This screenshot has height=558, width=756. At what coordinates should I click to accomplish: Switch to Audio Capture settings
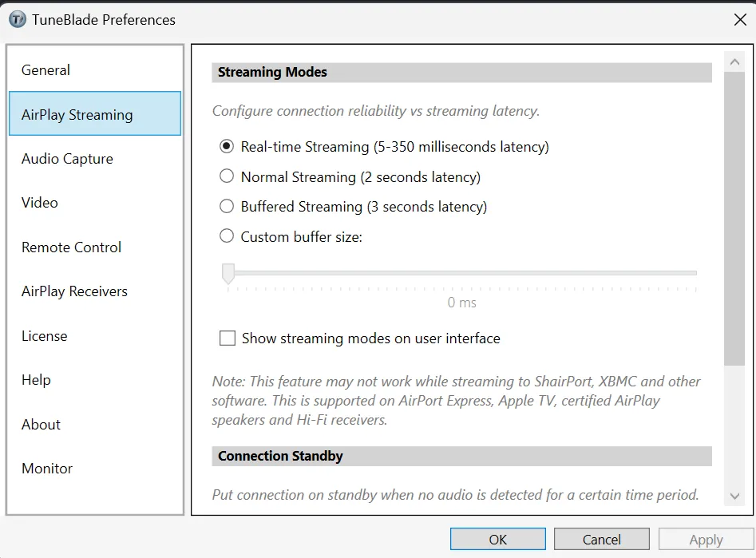pos(95,159)
